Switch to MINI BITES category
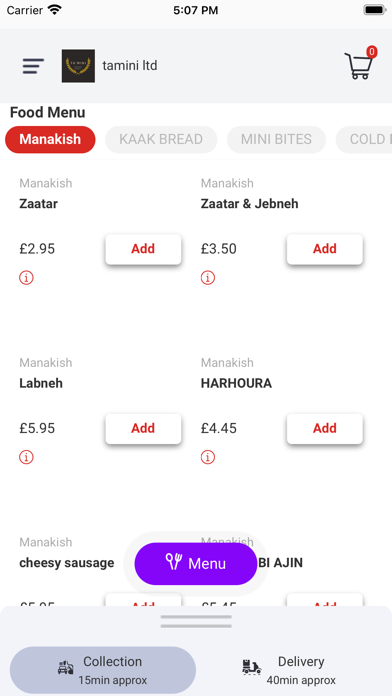Viewport: 392px width, 696px height. click(x=276, y=139)
